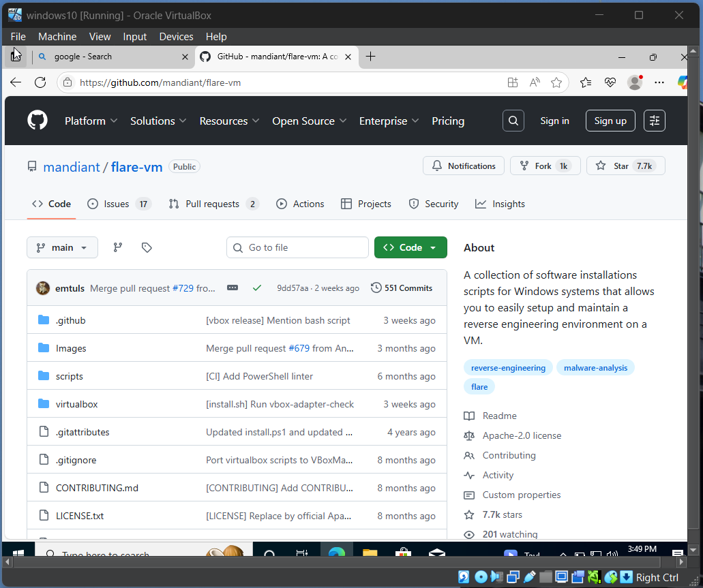
Task: Open the green Code dropdown
Action: (x=410, y=247)
